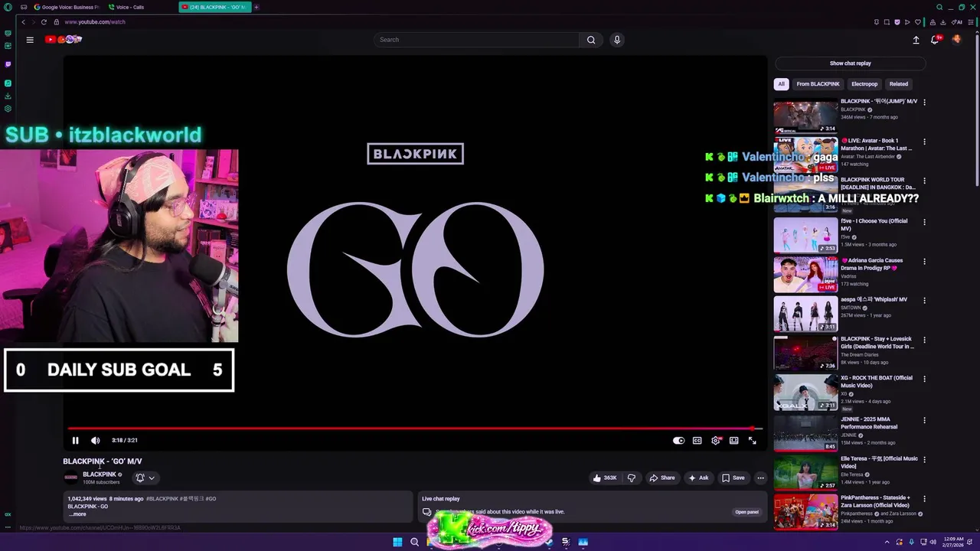This screenshot has height=551, width=980.
Task: Switch to theater mode
Action: [733, 440]
